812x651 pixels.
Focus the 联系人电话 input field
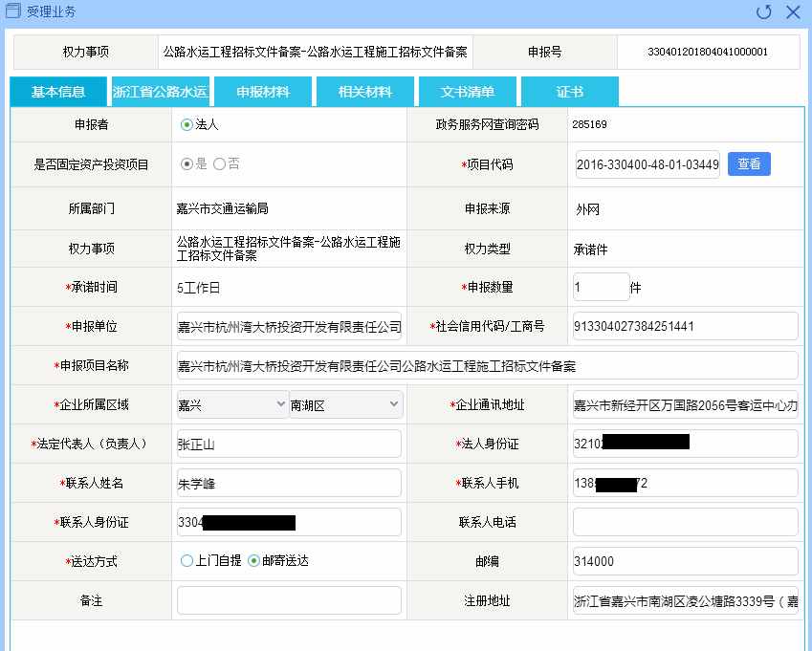tap(685, 522)
